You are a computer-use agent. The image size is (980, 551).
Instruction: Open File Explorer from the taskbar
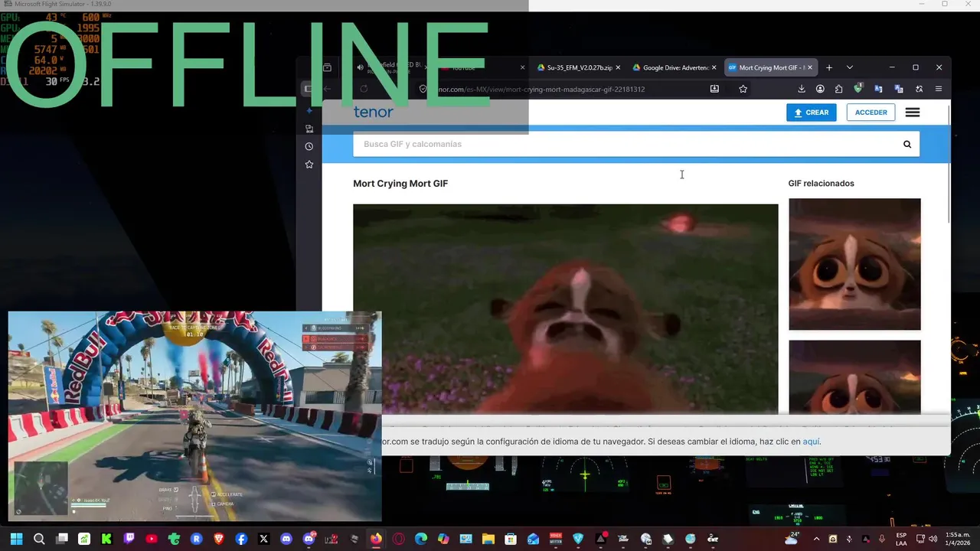click(488, 539)
